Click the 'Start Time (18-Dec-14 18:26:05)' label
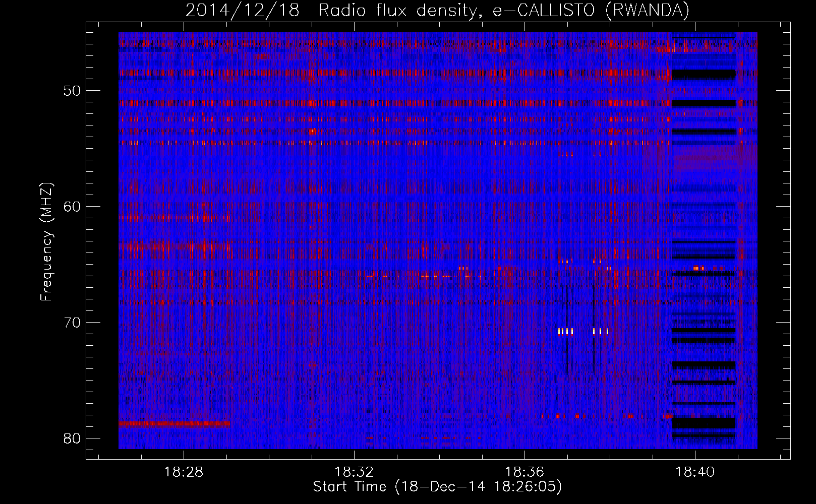This screenshot has height=504, width=816. tap(437, 487)
